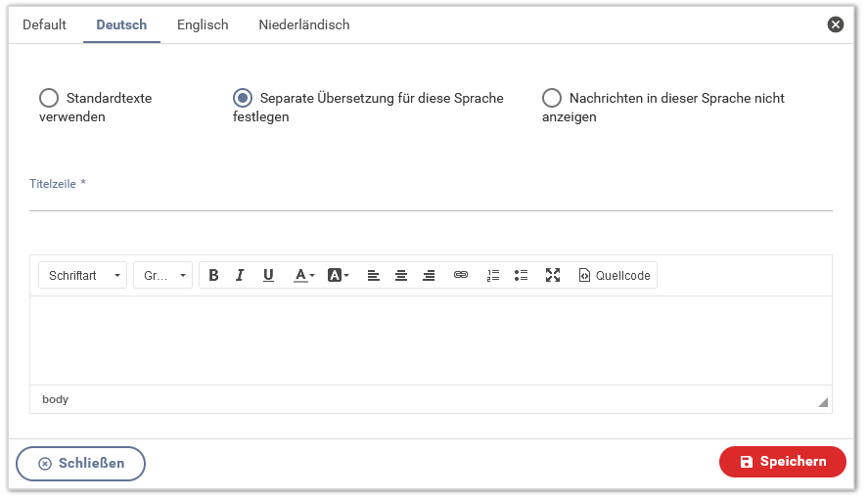
Task: Select Nachrichten in dieser Sprache nicht anzeigen
Action: [552, 98]
